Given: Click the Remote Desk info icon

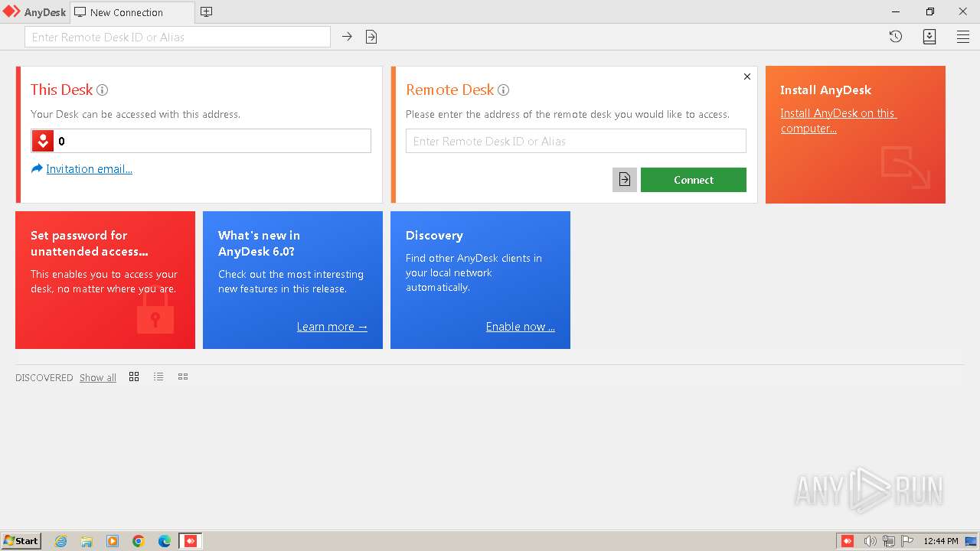Looking at the screenshot, I should (503, 90).
